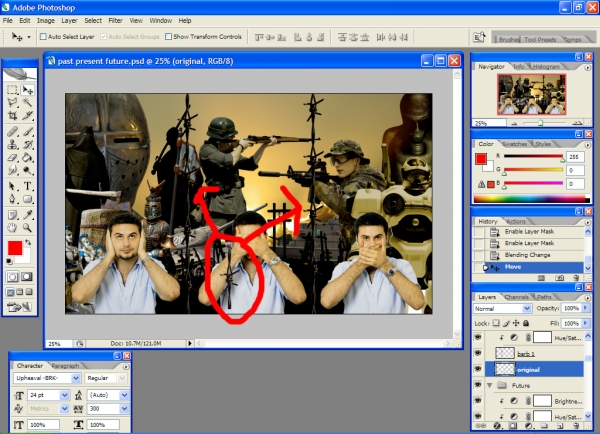This screenshot has width=600, height=434.
Task: Select the Paint Bucket tool
Action: (27, 157)
